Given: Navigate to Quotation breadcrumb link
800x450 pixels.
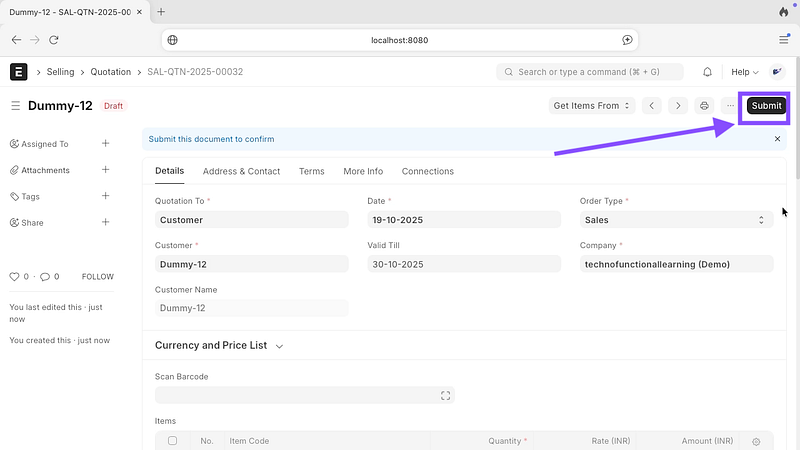Looking at the screenshot, I should (x=111, y=72).
